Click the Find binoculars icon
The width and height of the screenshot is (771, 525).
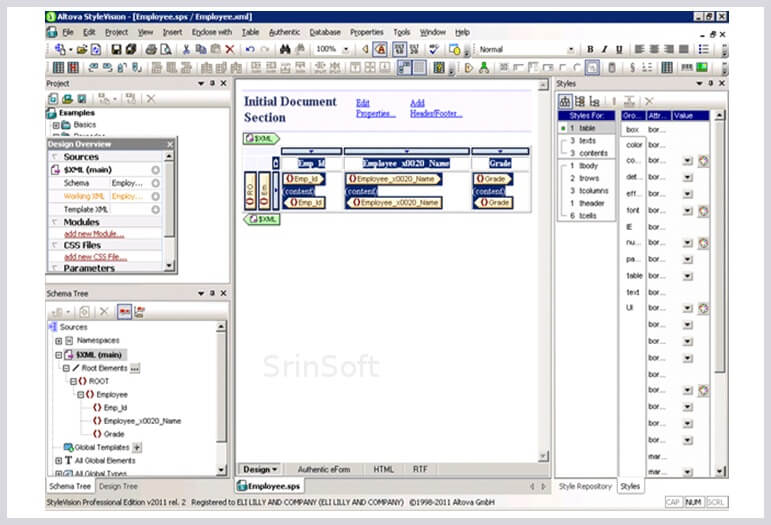285,49
